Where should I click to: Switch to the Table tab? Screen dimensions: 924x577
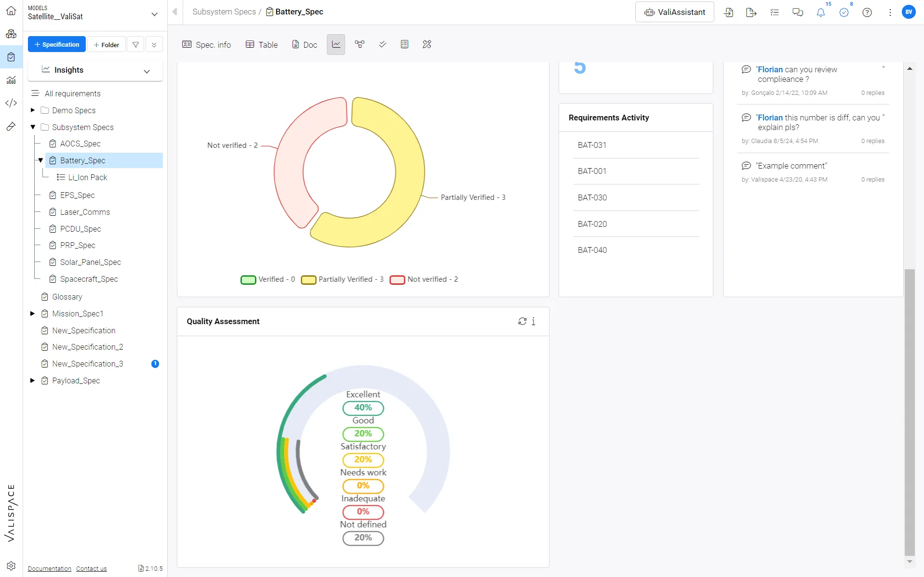[262, 45]
